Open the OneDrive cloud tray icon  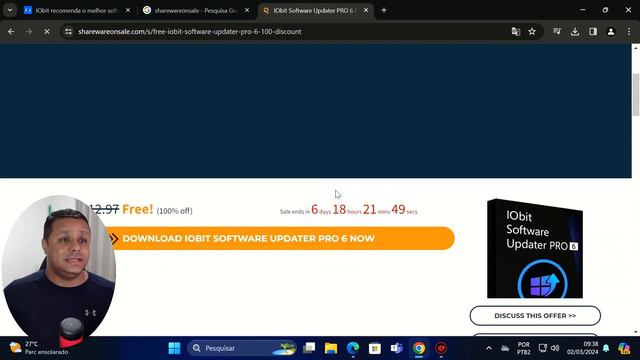505,348
